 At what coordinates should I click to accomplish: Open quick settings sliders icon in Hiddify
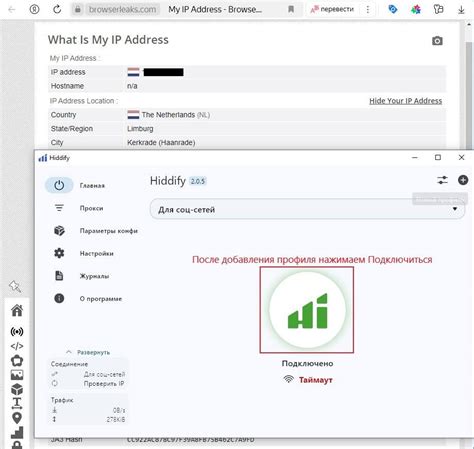click(442, 180)
